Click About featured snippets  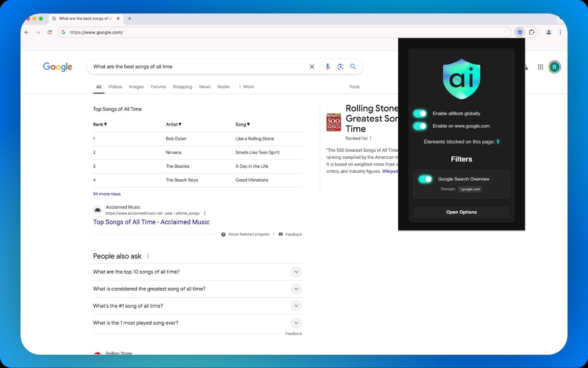pyautogui.click(x=249, y=235)
